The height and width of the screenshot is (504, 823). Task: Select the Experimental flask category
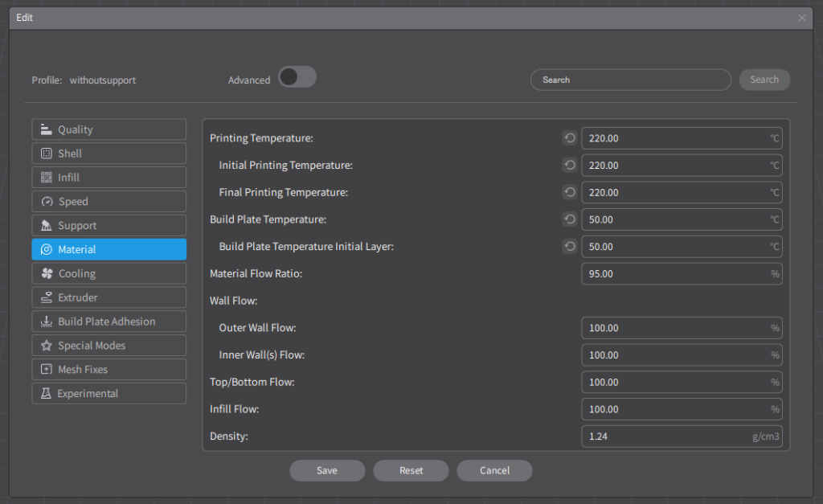point(109,393)
